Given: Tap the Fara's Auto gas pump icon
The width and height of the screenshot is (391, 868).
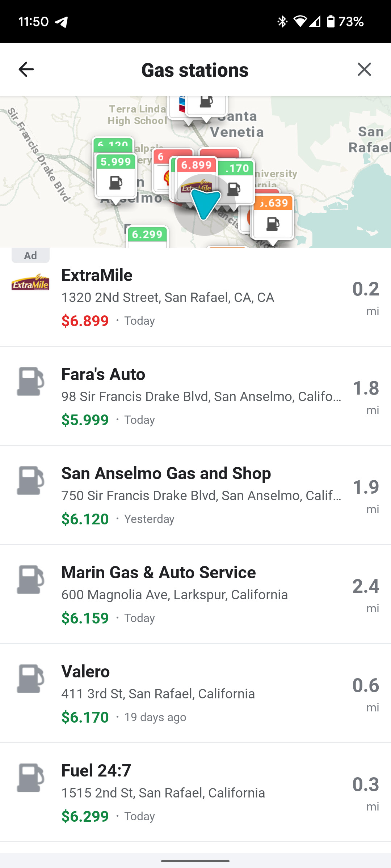Looking at the screenshot, I should click(x=30, y=381).
